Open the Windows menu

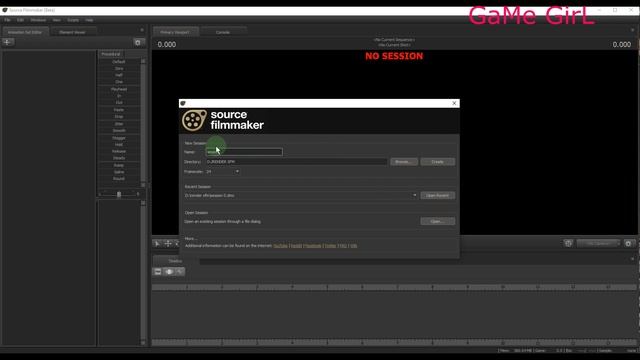coord(38,20)
